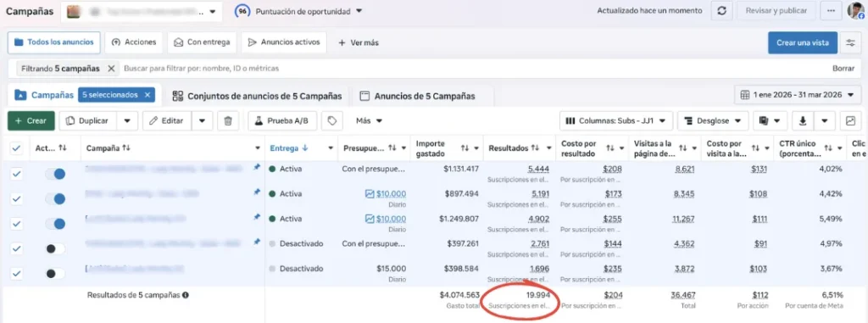Open the date range 1 ene 2026 - 31 mar 2026
The width and height of the screenshot is (868, 323).
click(798, 95)
